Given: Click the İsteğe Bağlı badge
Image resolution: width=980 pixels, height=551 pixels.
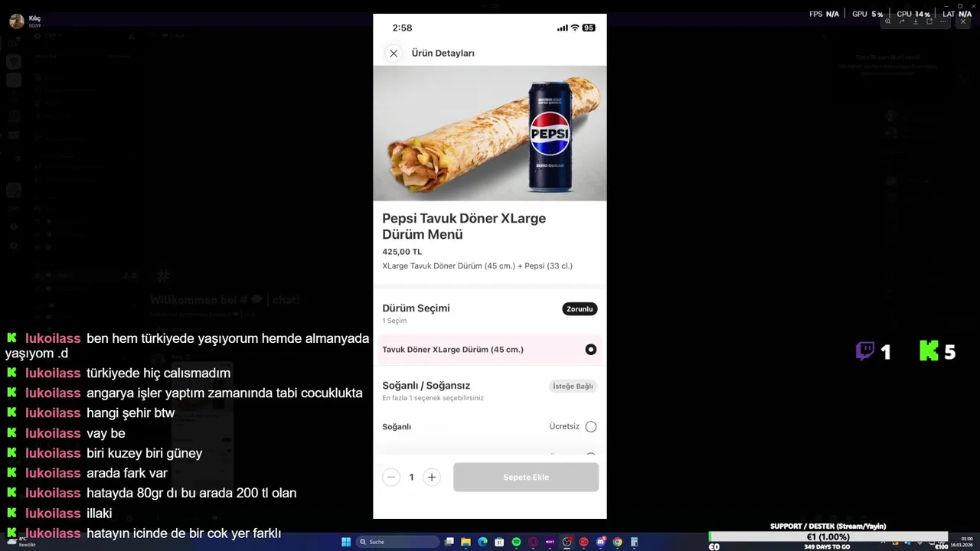Looking at the screenshot, I should [x=573, y=386].
